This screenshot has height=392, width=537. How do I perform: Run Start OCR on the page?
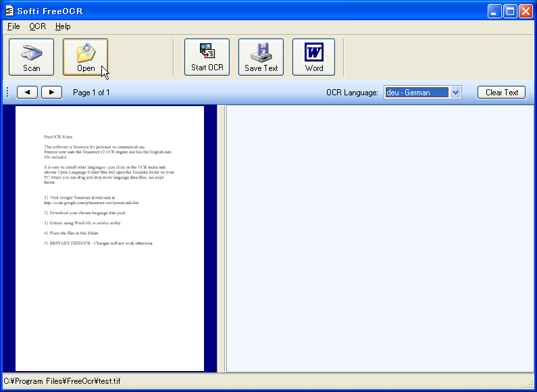click(207, 57)
